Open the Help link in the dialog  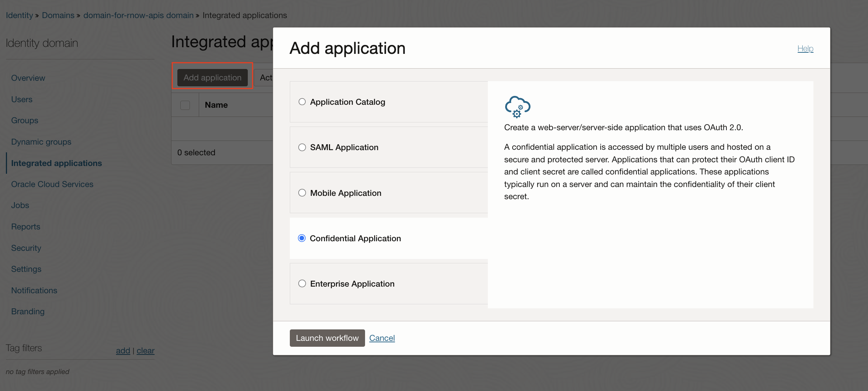pos(805,48)
